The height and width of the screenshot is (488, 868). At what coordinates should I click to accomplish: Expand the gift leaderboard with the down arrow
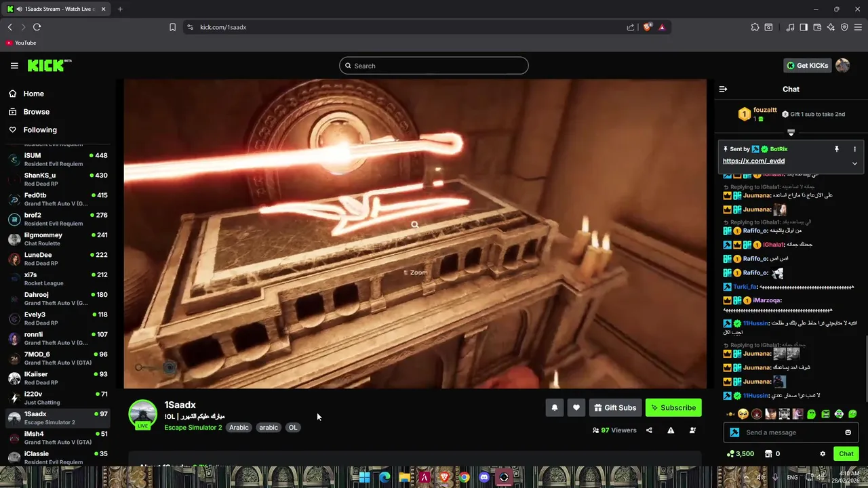(x=791, y=133)
